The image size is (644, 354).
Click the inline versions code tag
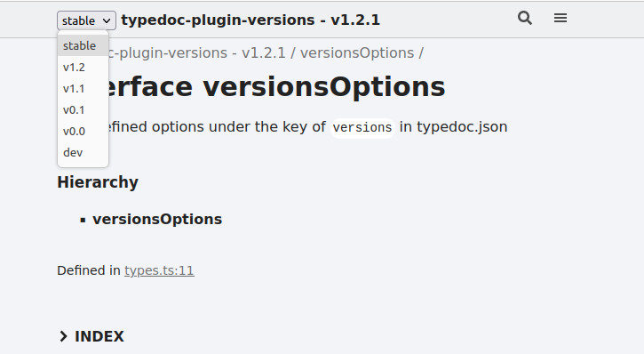pyautogui.click(x=362, y=127)
